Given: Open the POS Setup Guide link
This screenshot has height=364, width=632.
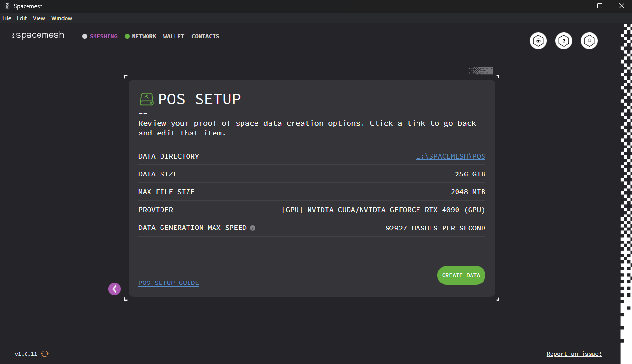Looking at the screenshot, I should pos(169,283).
